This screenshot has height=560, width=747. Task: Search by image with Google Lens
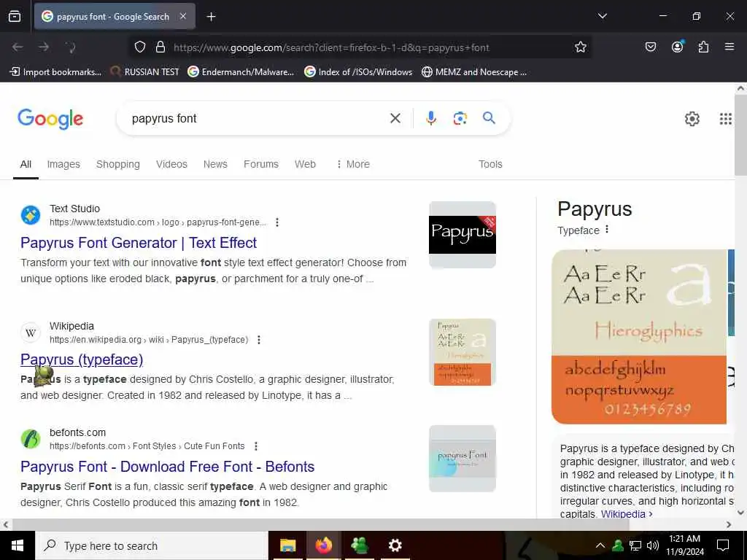[460, 118]
